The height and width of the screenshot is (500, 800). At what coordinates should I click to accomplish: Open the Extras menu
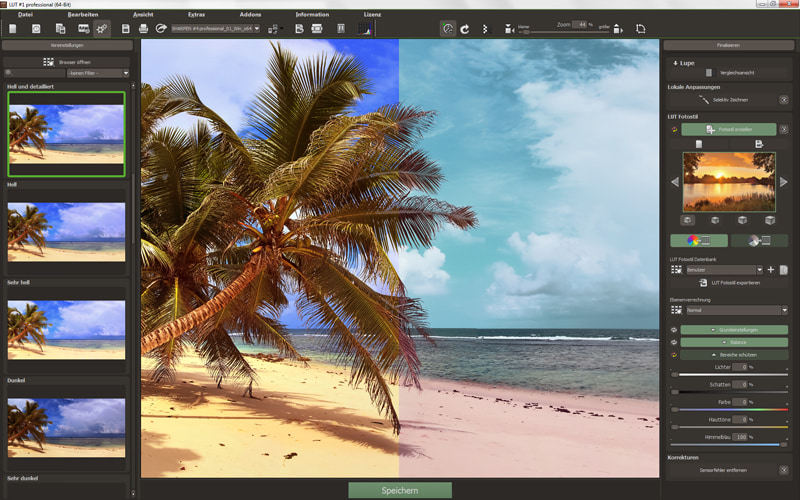[196, 15]
